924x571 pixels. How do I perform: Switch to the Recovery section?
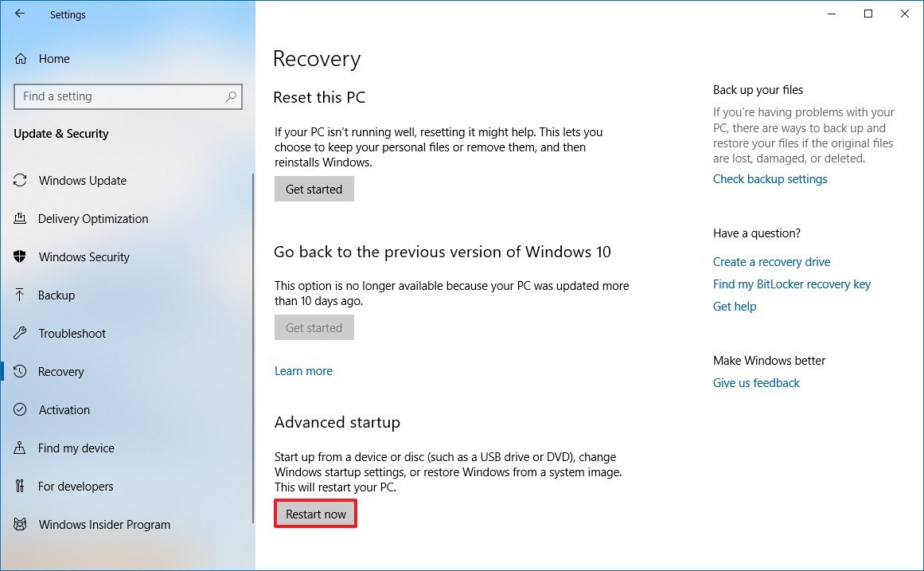pyautogui.click(x=62, y=371)
